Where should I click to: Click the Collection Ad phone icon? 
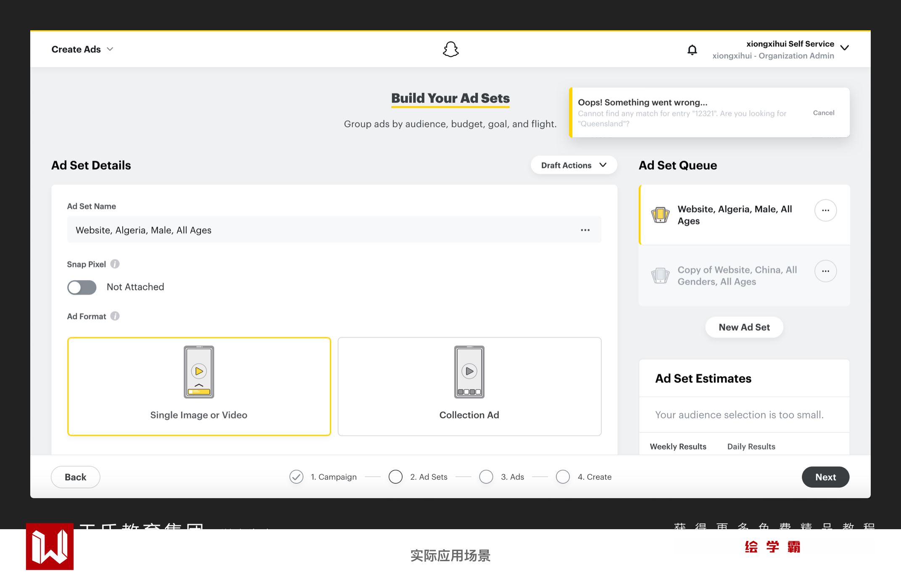coord(469,372)
